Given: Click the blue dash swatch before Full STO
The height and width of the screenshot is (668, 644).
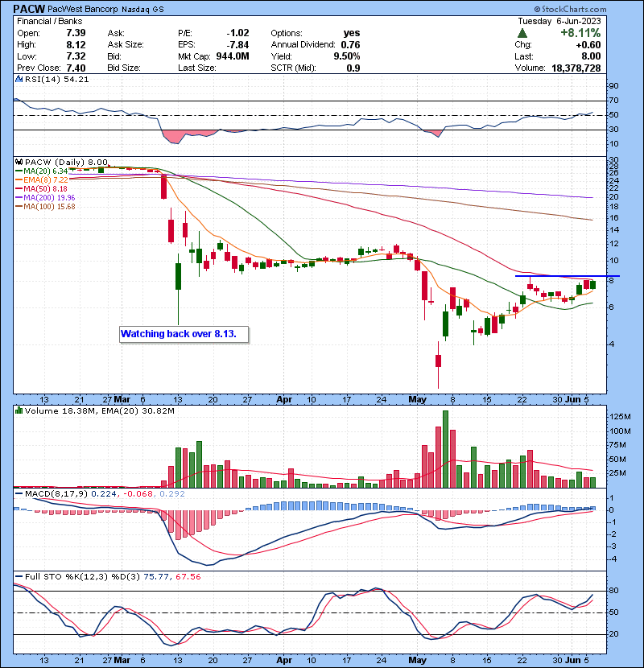Looking at the screenshot, I should coord(19,577).
